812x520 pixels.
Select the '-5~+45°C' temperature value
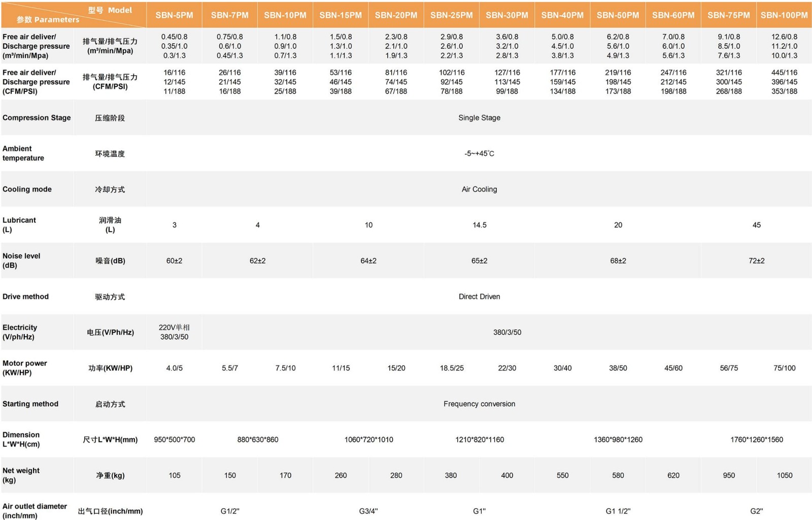479,153
